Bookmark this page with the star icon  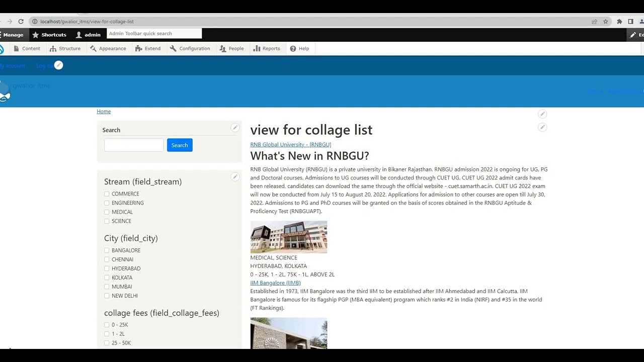[x=606, y=22]
